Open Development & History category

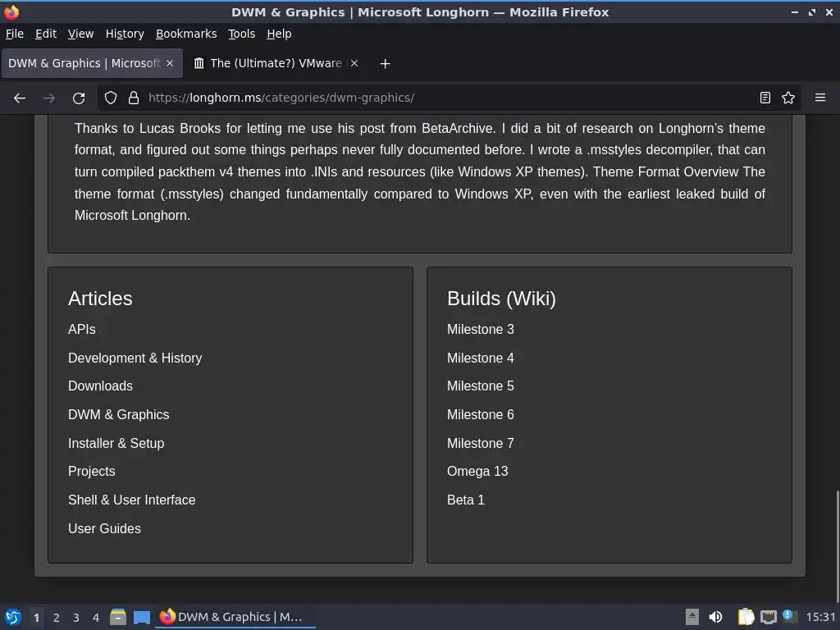tap(135, 358)
